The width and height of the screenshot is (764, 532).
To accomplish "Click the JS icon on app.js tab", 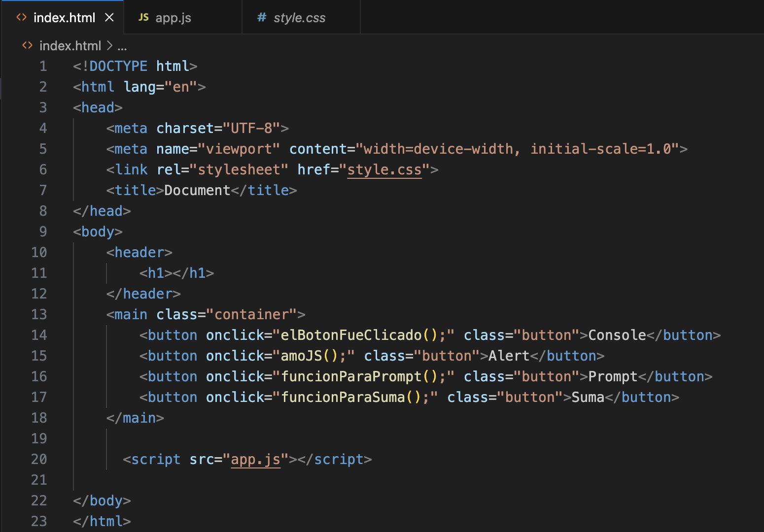I will pyautogui.click(x=143, y=18).
